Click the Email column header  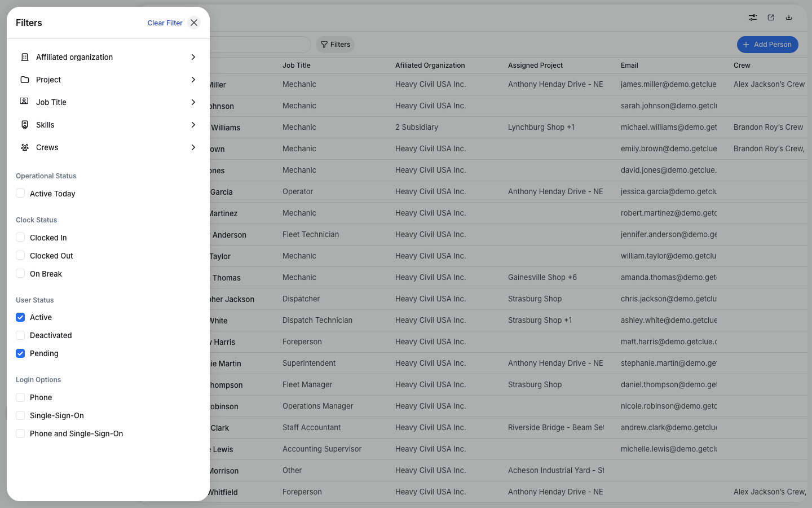click(x=629, y=65)
